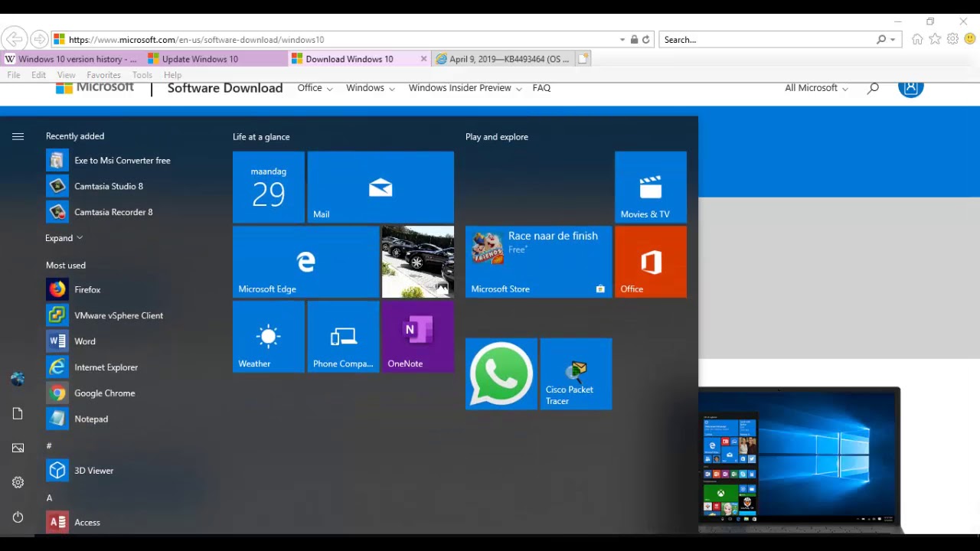Open Documents icon in Start sidebar
The height and width of the screenshot is (551, 980).
pos(18,413)
